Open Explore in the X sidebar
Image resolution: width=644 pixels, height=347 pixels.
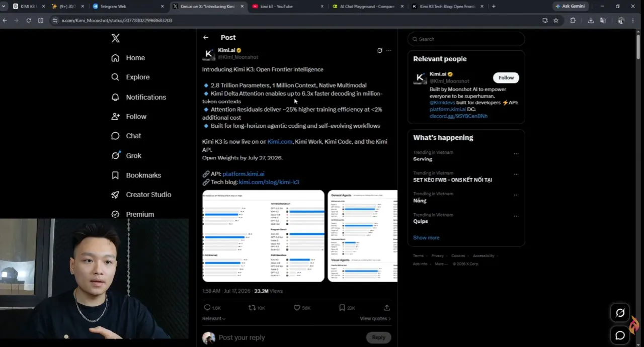tap(130, 77)
